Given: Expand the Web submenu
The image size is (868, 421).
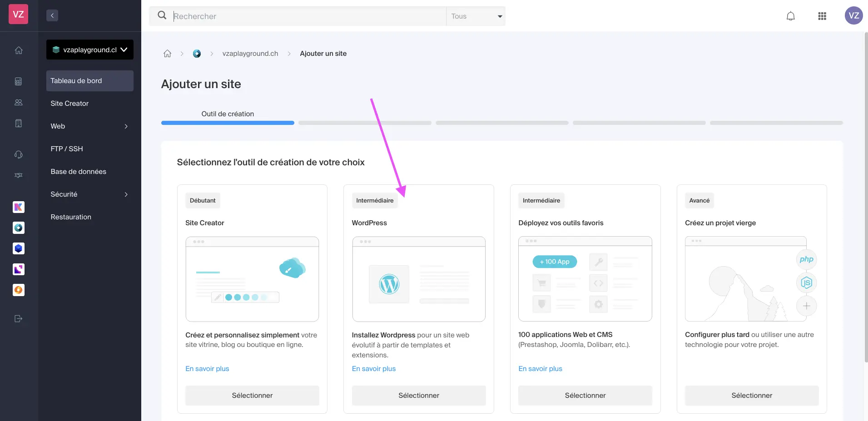Looking at the screenshot, I should coord(89,126).
